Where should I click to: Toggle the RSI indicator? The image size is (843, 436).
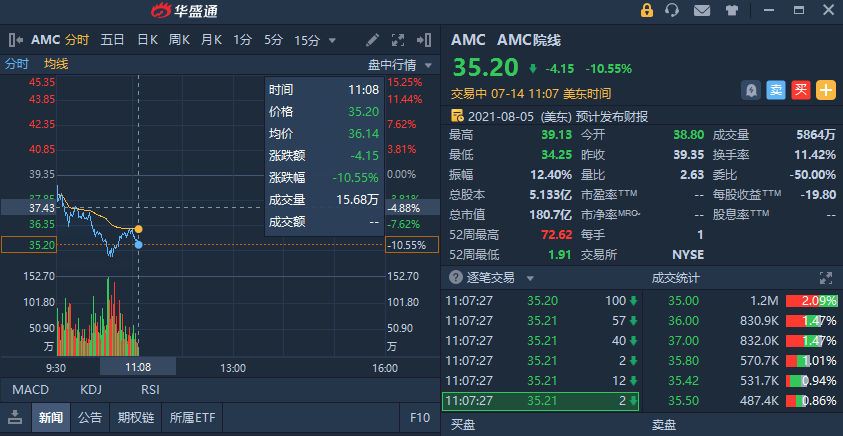point(150,389)
